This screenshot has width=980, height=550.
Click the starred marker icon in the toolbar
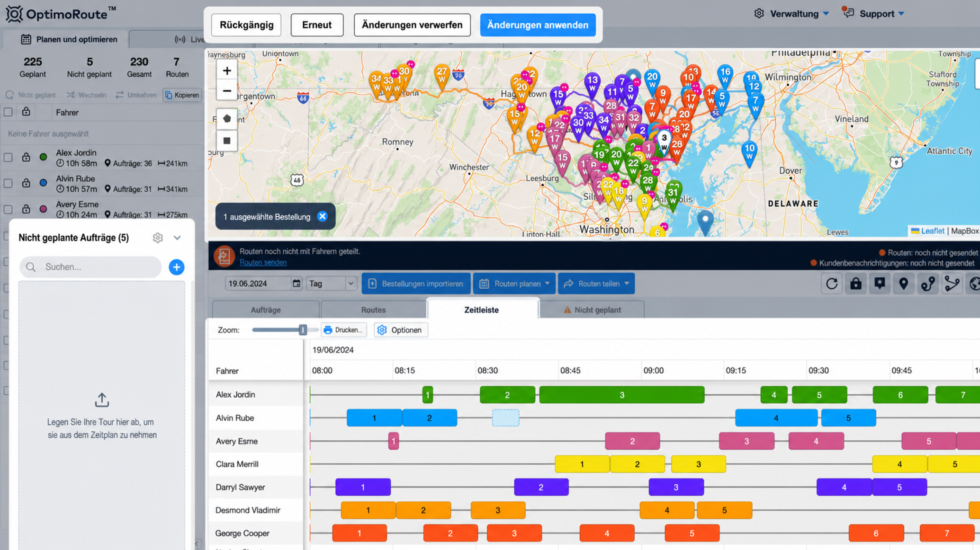880,284
